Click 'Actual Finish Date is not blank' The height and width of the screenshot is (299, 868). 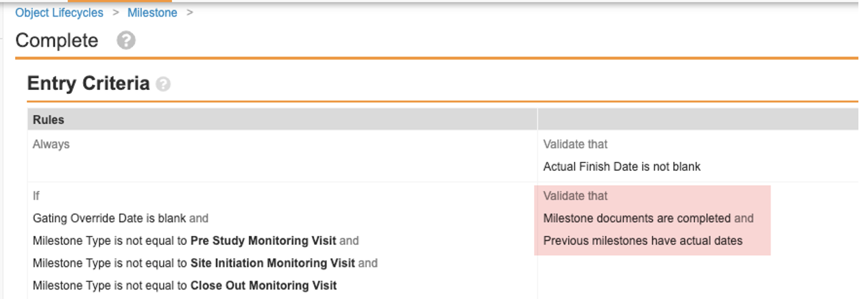coord(622,167)
